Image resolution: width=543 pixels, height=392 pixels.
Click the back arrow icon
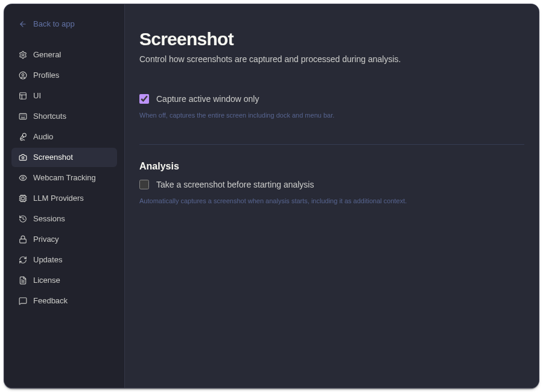tap(23, 24)
